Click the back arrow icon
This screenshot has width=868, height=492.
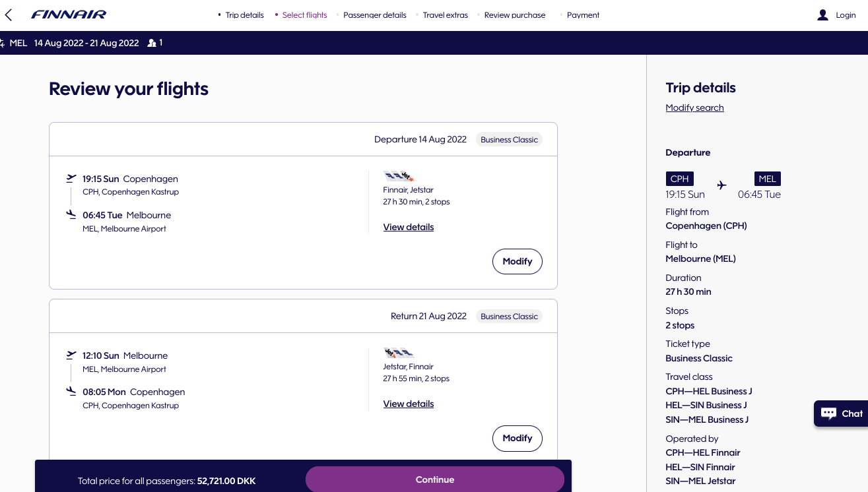coord(9,15)
